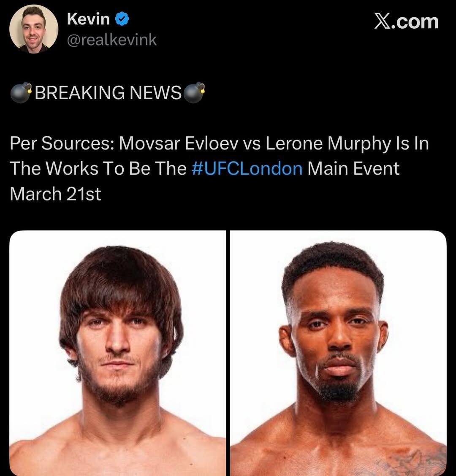Click the Main Event text

pos(353,168)
